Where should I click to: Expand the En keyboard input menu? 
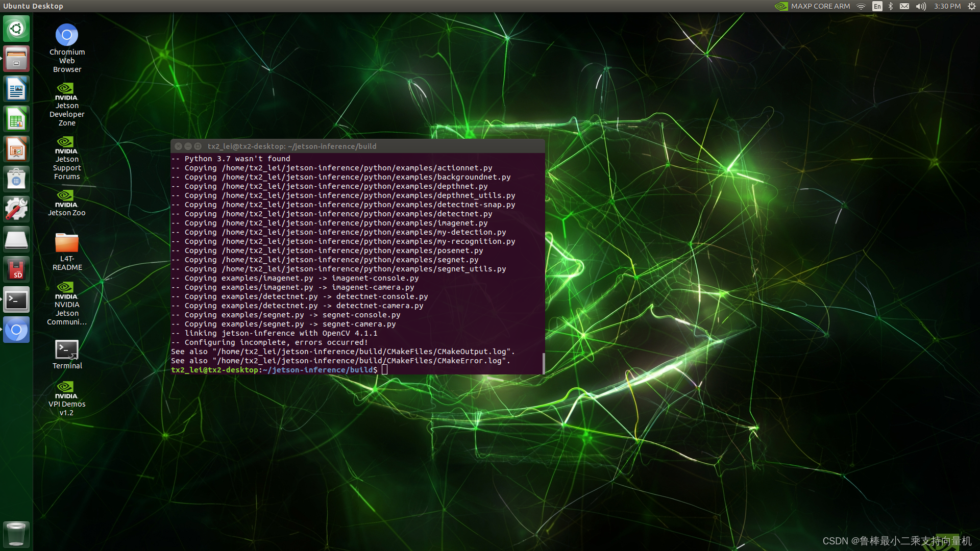tap(877, 6)
